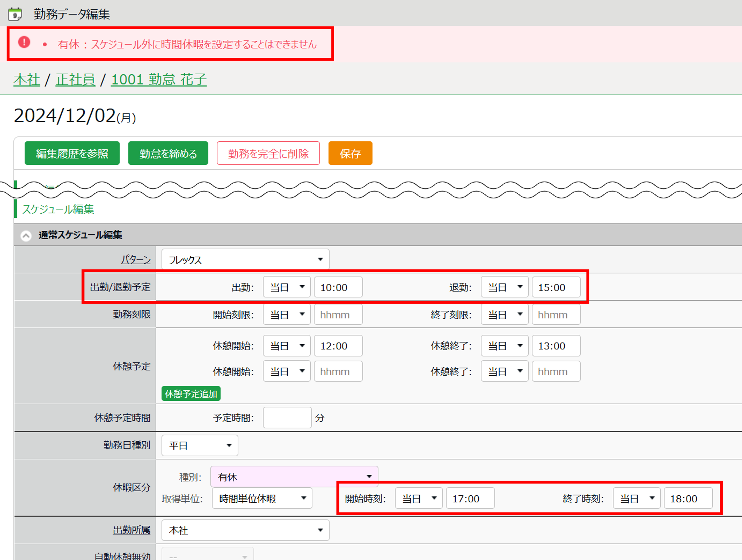This screenshot has height=560, width=742.
Task: Click the 出勤 time field showing 10:00
Action: pos(338,287)
